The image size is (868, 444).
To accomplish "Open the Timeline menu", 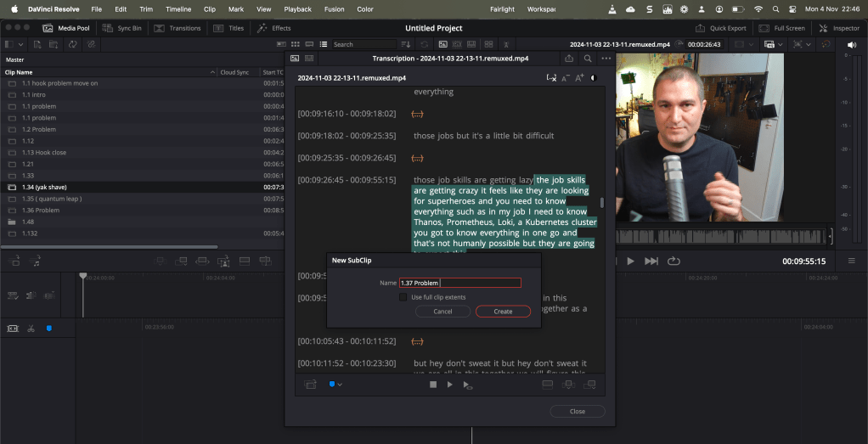I will click(x=179, y=8).
